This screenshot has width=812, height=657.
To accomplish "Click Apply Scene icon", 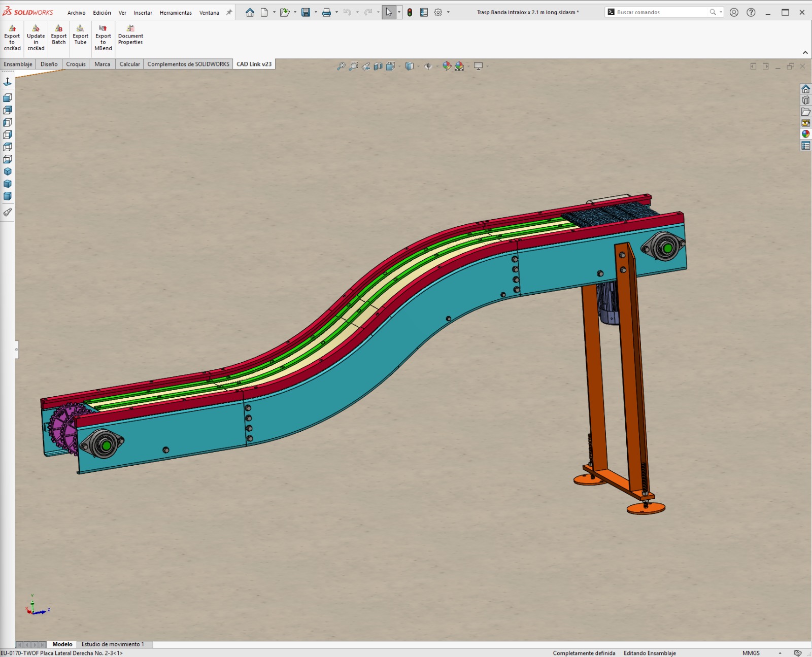I will coord(459,66).
